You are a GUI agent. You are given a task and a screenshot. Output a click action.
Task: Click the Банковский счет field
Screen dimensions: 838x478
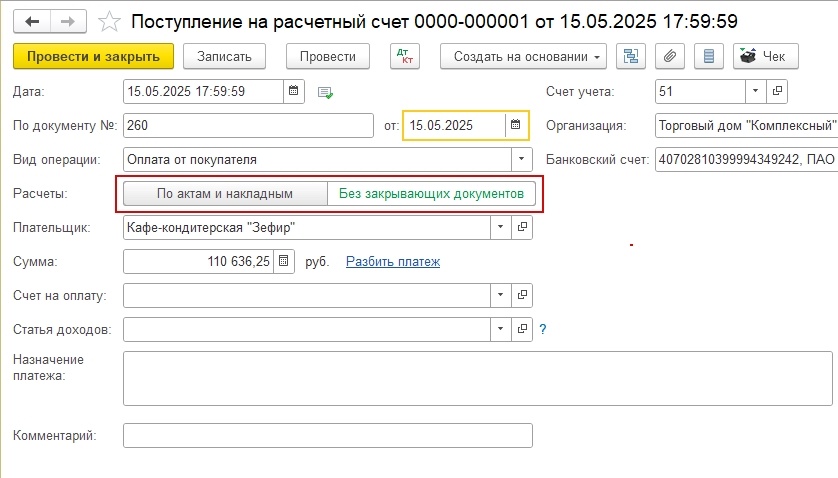(746, 159)
